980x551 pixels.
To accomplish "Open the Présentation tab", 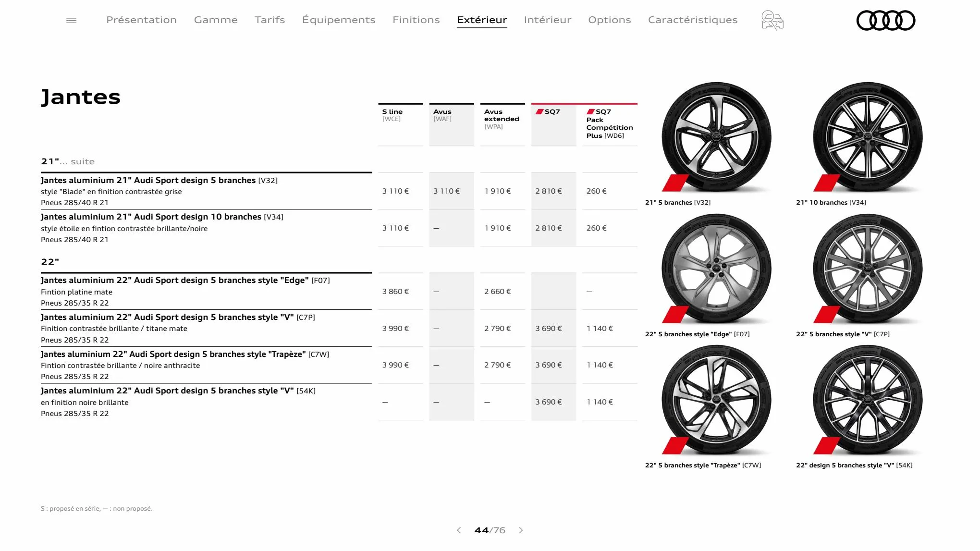I will coord(141,20).
